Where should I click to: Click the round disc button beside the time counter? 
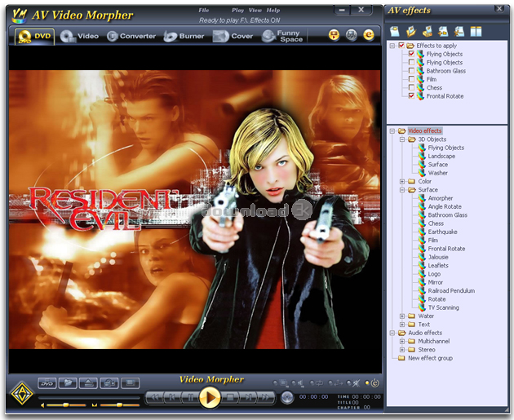coord(287,398)
